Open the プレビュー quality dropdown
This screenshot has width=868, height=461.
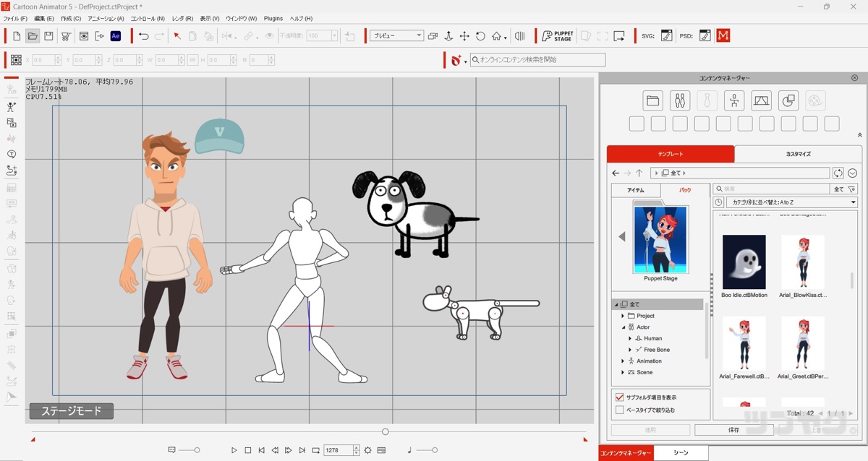click(x=396, y=36)
